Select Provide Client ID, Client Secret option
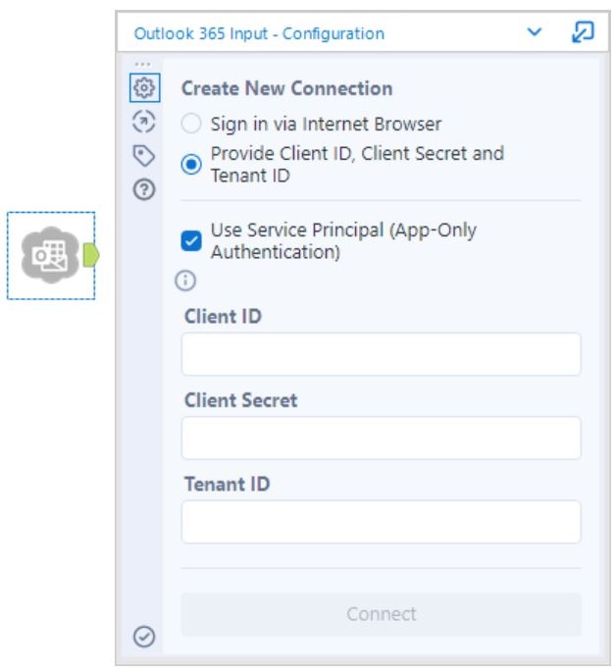Screen dimensions: 616x672 pyautogui.click(x=191, y=164)
